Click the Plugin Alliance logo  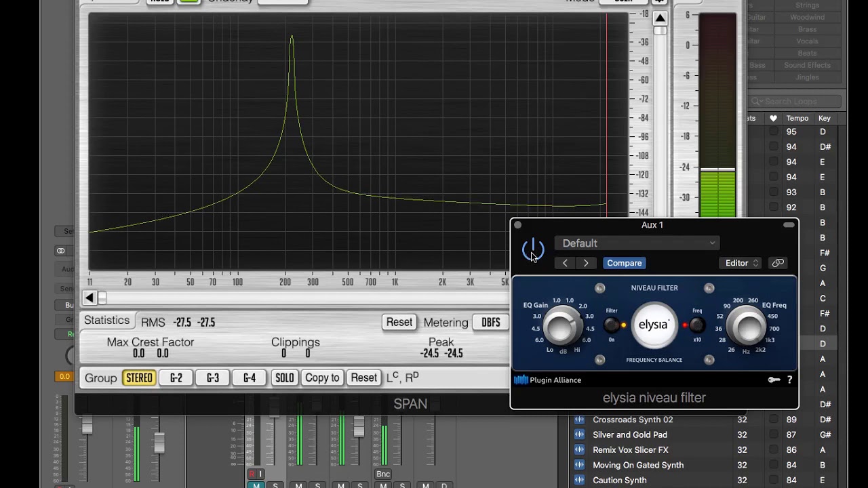point(548,380)
